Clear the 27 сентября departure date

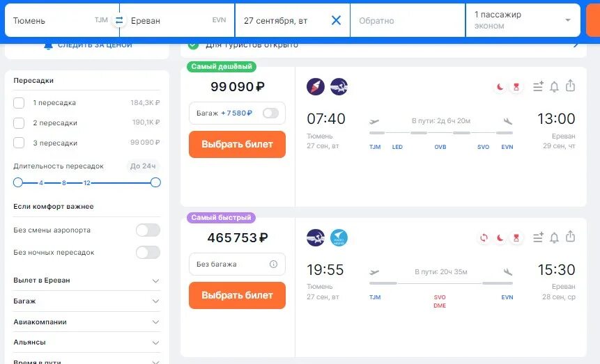point(336,20)
